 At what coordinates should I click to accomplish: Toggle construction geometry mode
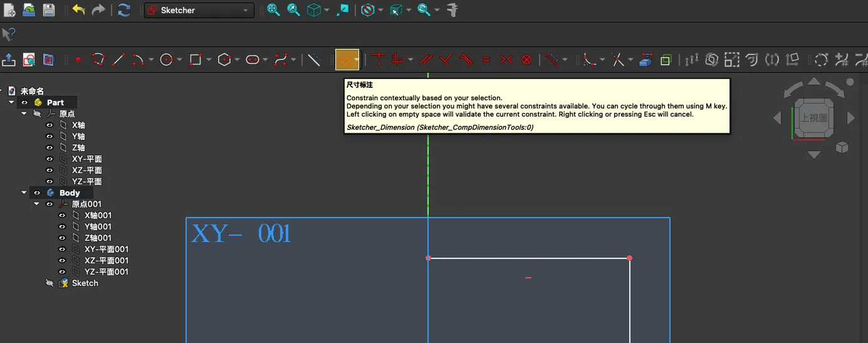click(x=314, y=60)
